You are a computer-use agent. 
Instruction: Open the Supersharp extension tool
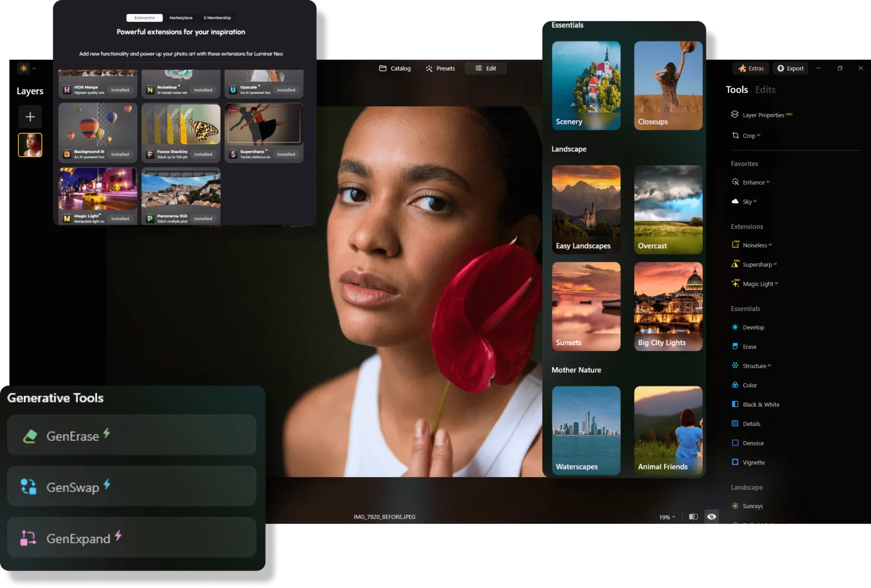click(x=756, y=264)
